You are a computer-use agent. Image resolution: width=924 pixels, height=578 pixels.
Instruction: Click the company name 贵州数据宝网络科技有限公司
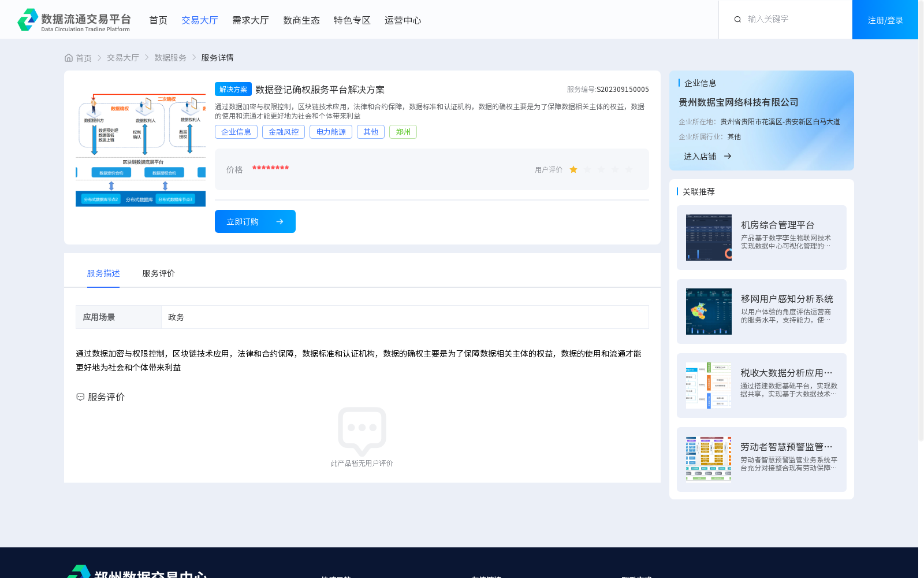[739, 102]
